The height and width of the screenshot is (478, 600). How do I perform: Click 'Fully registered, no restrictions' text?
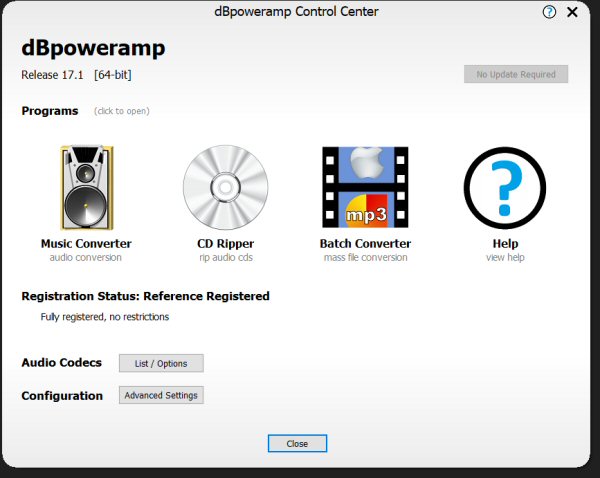click(x=105, y=317)
